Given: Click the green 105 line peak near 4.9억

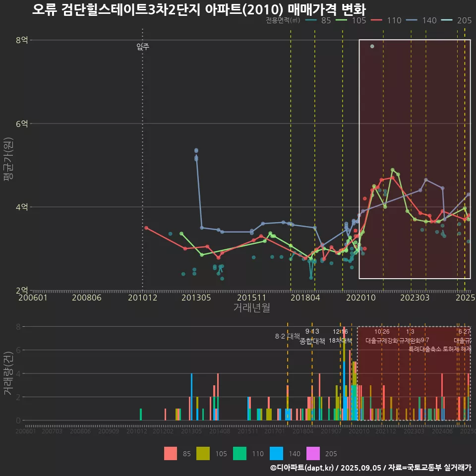Looking at the screenshot, I should pyautogui.click(x=393, y=170).
